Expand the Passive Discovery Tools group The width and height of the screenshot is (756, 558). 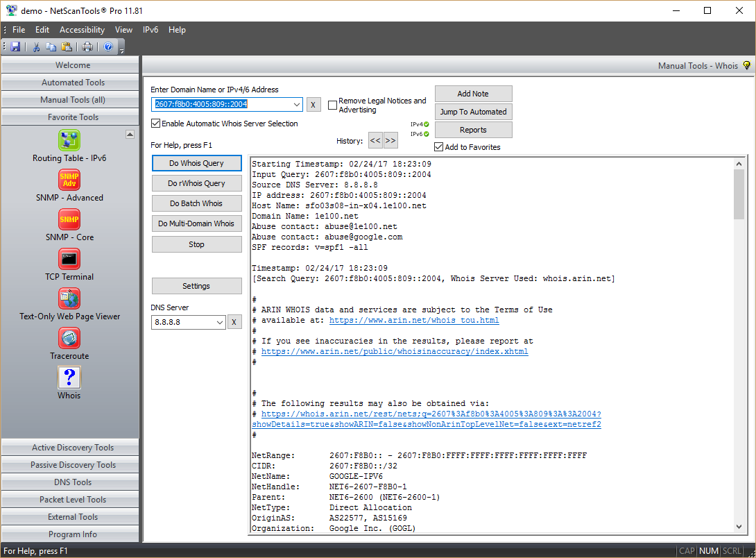70,465
